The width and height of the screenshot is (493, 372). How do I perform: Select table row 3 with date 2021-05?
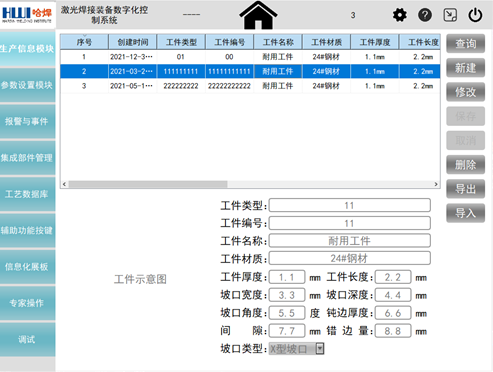tap(250, 86)
